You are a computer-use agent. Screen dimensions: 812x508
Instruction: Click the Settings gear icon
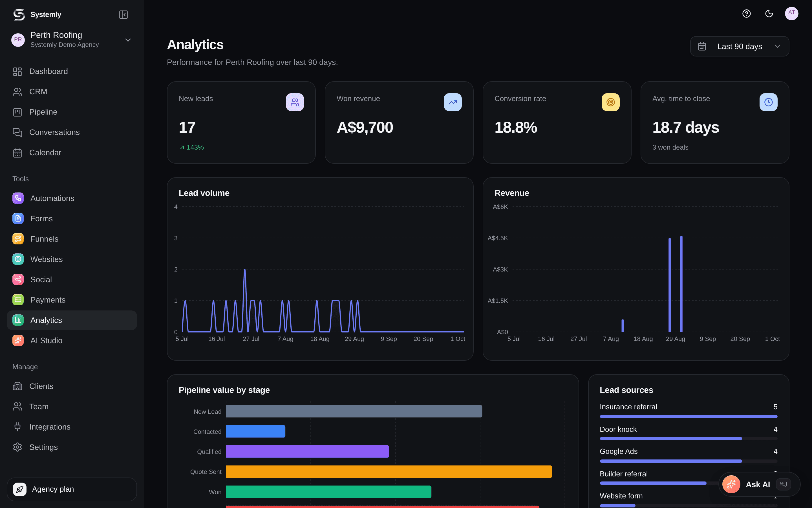pos(17,447)
